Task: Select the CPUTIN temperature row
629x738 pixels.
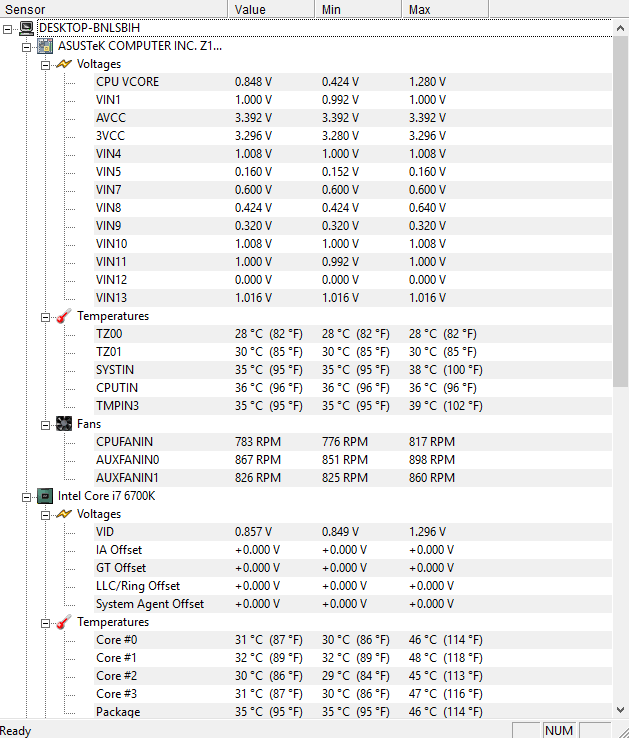Action: pos(353,388)
